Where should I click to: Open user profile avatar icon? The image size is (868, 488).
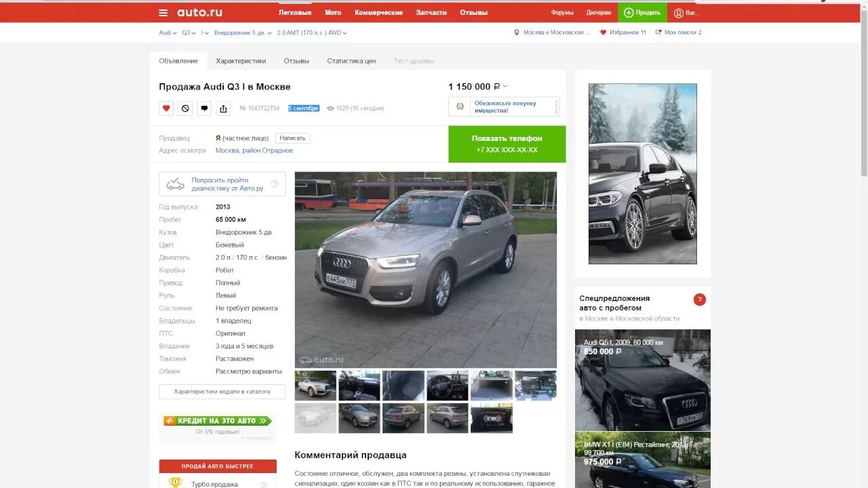point(679,12)
